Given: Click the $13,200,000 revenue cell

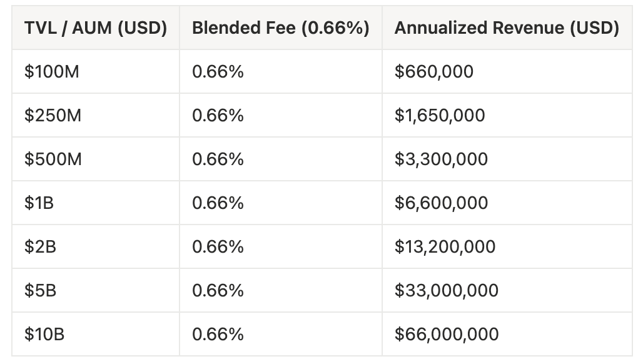Looking at the screenshot, I should pyautogui.click(x=445, y=247).
